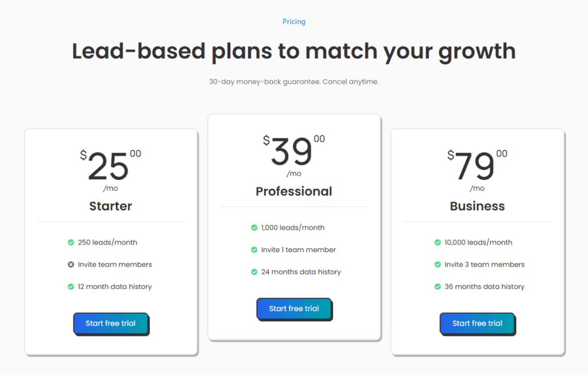The height and width of the screenshot is (375, 588).
Task: Click green check icon beside 250 leads/month
Action: 71,242
